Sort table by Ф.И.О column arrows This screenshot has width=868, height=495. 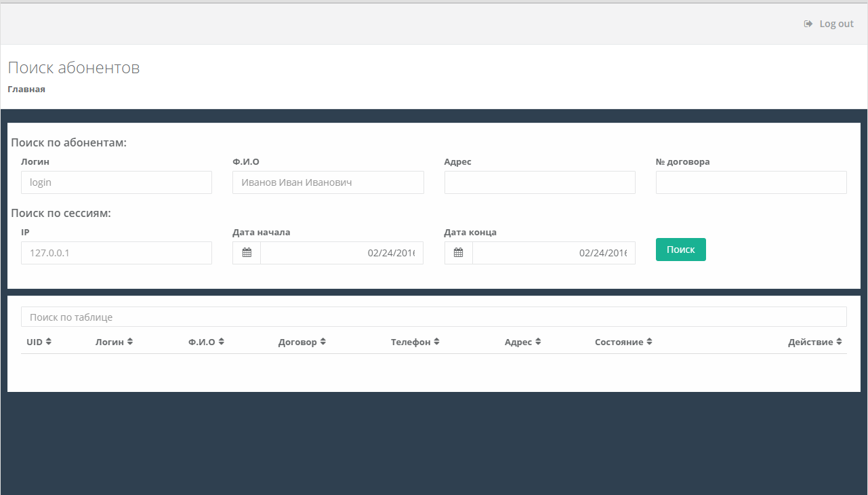(x=222, y=342)
